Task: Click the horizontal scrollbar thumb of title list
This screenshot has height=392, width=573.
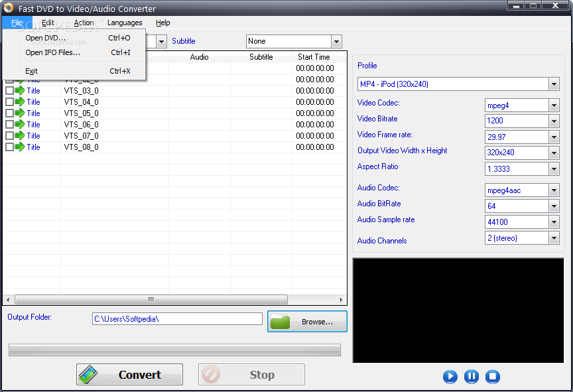Action: (x=151, y=300)
